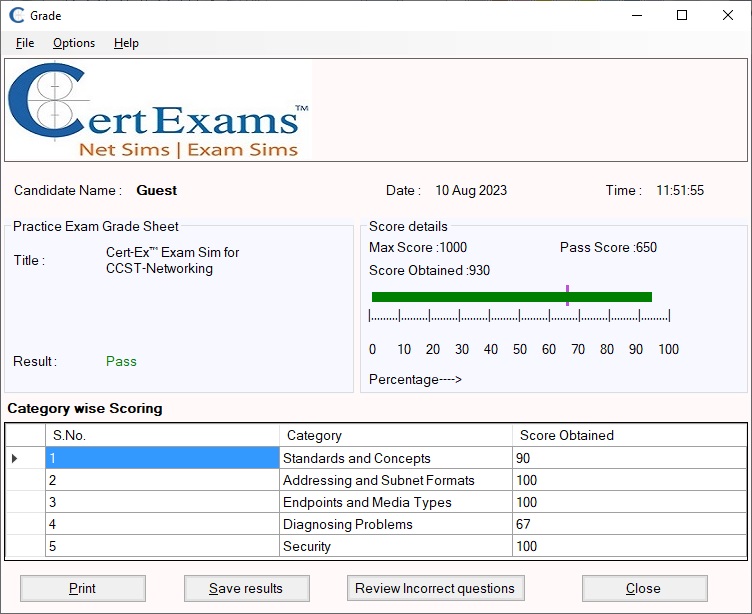Image resolution: width=752 pixels, height=614 pixels.
Task: Maximize the Grade window
Action: [x=682, y=15]
